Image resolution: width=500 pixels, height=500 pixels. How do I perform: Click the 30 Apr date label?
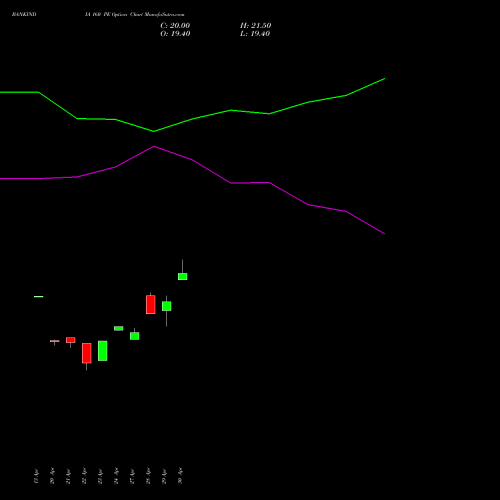pos(180,476)
